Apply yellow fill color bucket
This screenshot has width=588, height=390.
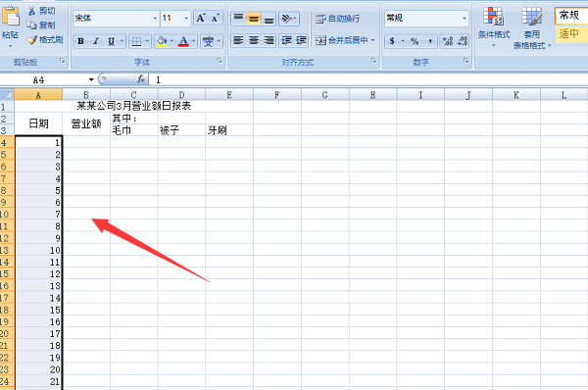(162, 41)
